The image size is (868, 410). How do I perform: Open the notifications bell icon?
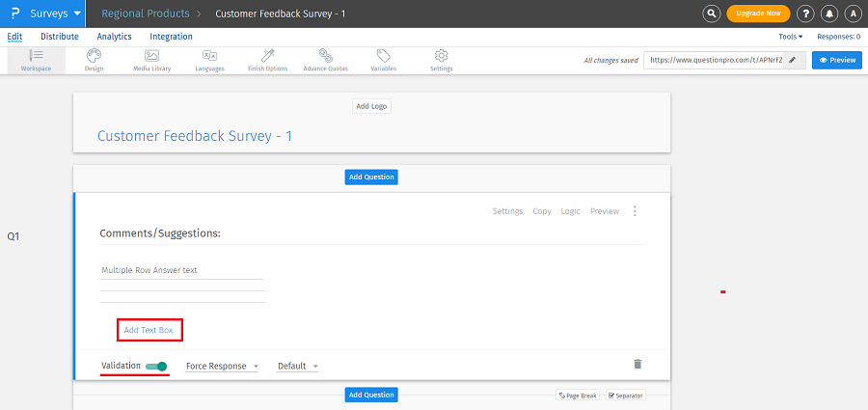(x=829, y=14)
